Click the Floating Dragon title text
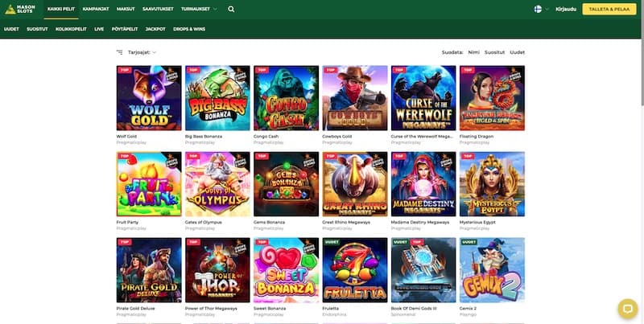The image size is (644, 324). click(x=477, y=136)
